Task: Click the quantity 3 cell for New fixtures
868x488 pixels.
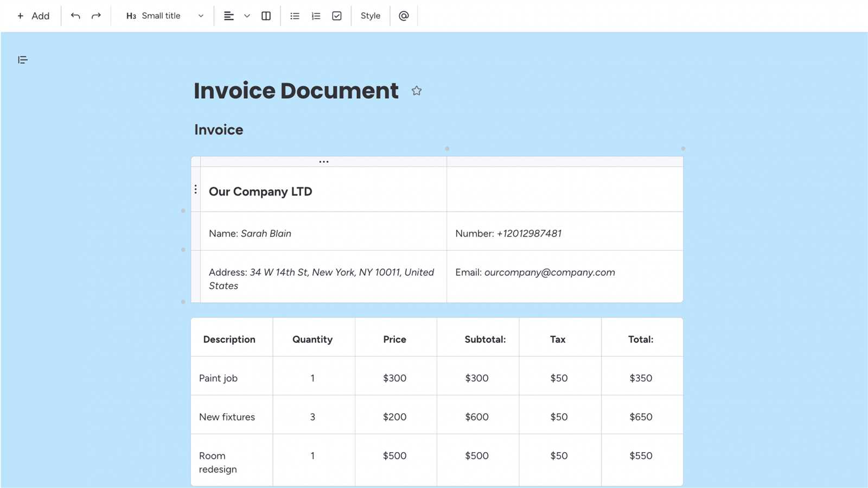Action: click(x=314, y=415)
